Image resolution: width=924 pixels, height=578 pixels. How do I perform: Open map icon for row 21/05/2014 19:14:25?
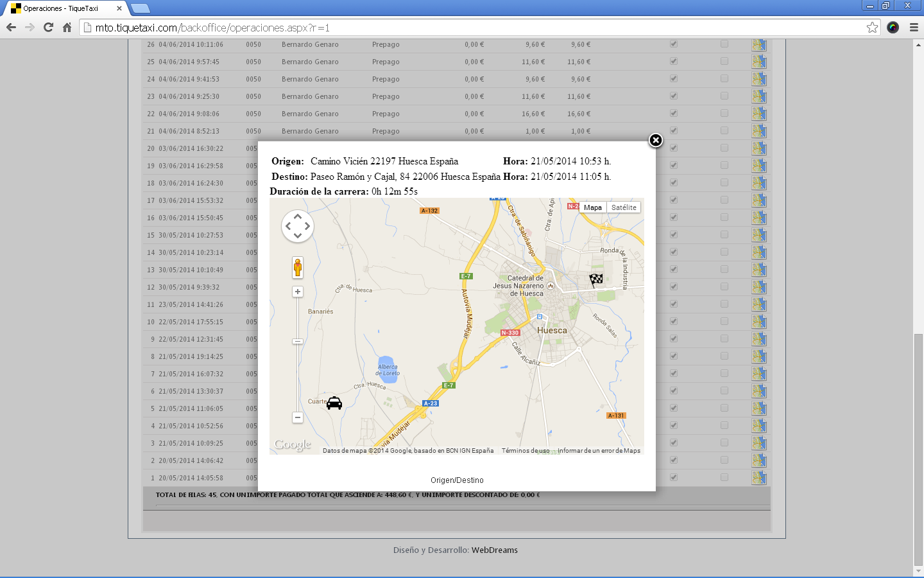pyautogui.click(x=759, y=356)
